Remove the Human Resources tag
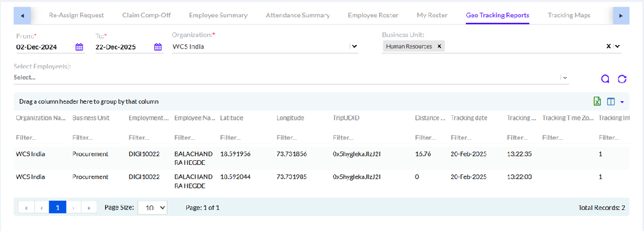Viewport: 644px width, 234px height. coord(439,46)
